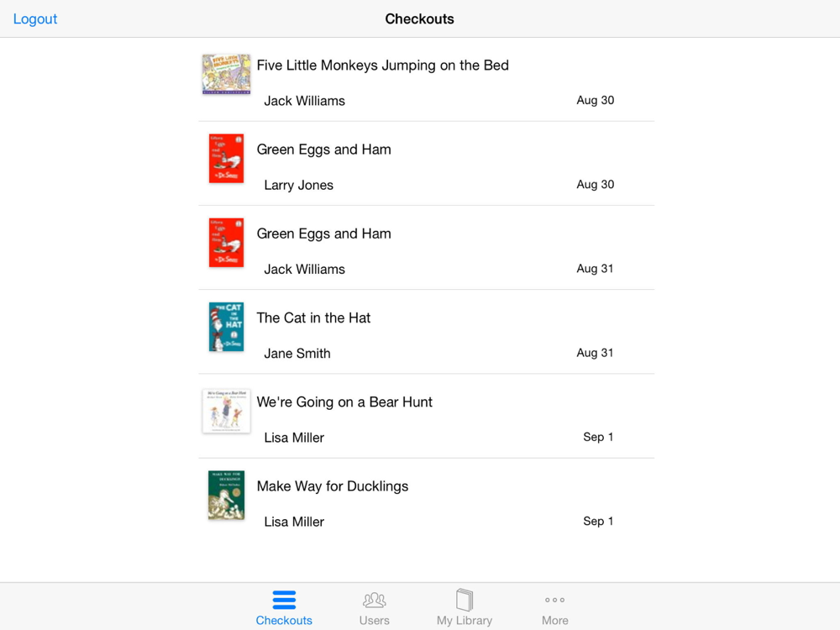The width and height of the screenshot is (840, 630).
Task: Click the Logout link
Action: click(35, 18)
